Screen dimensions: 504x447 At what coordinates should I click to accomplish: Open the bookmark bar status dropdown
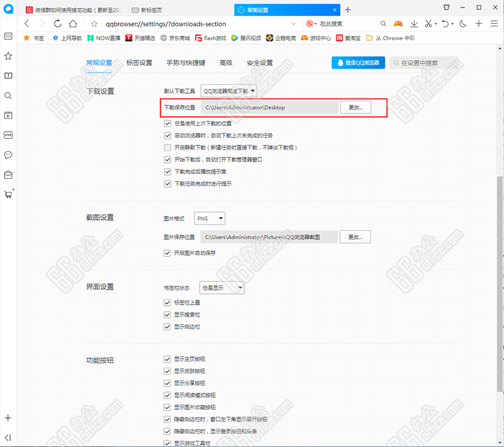pos(221,288)
